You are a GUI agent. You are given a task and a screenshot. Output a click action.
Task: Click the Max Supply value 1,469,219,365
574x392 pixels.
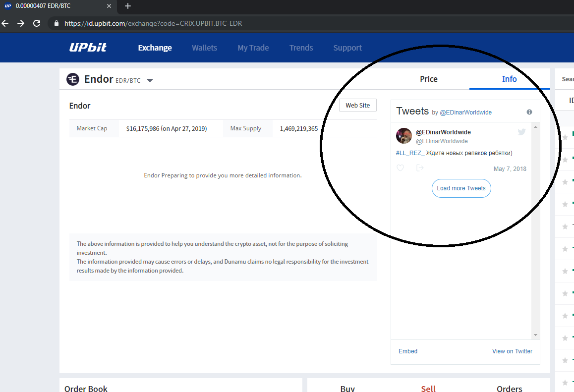[x=299, y=129]
